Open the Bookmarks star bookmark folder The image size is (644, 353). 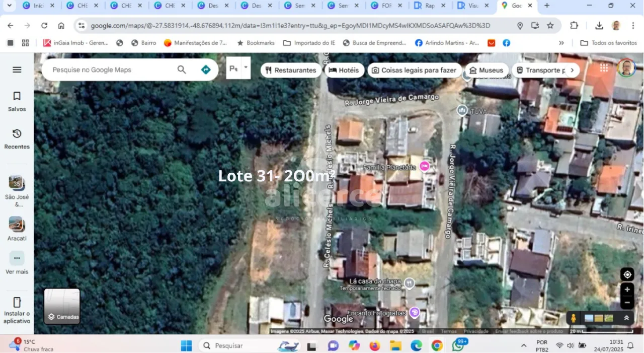[x=256, y=43]
